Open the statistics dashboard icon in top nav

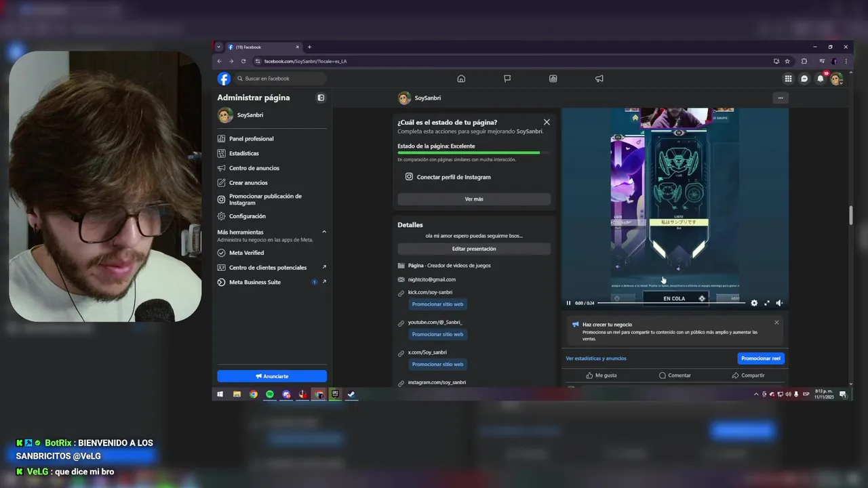coord(553,79)
